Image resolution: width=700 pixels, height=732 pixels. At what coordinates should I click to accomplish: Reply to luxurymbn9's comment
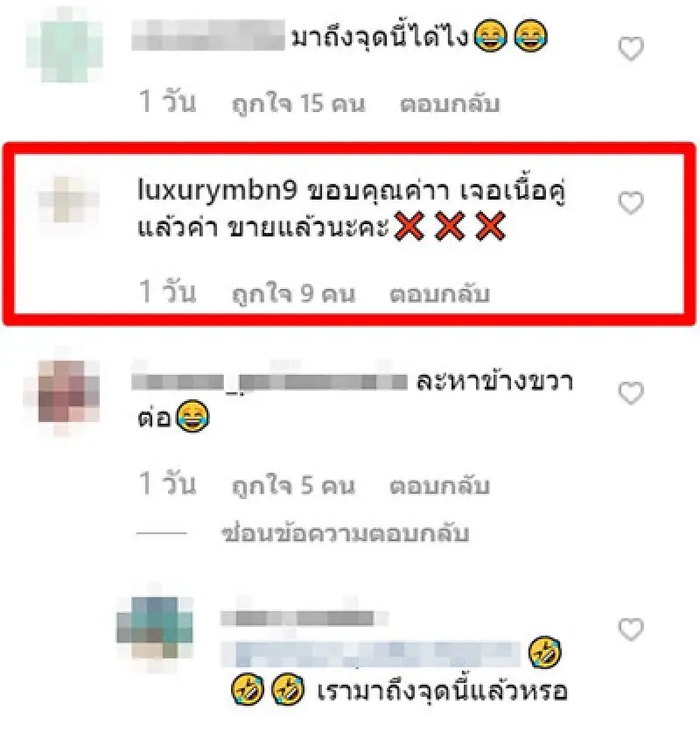439,293
